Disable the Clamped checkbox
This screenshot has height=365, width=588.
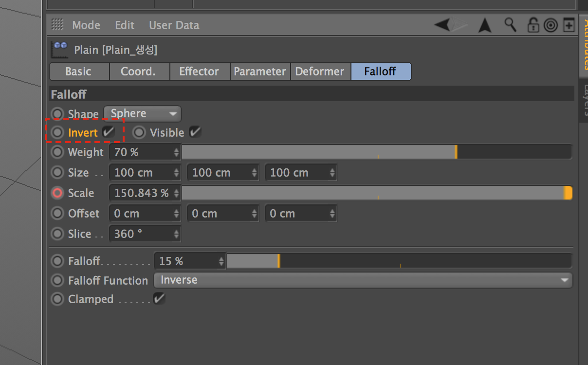click(159, 298)
